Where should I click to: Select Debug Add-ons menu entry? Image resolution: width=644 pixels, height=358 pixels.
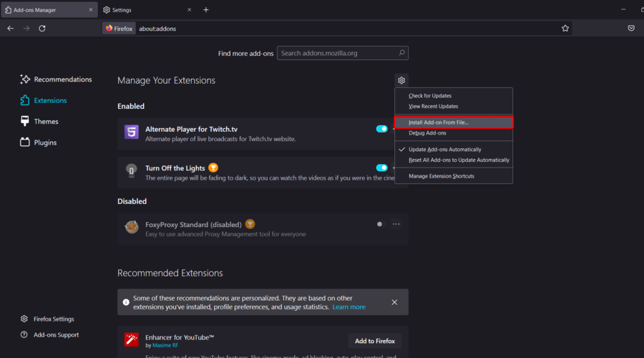click(x=454, y=132)
